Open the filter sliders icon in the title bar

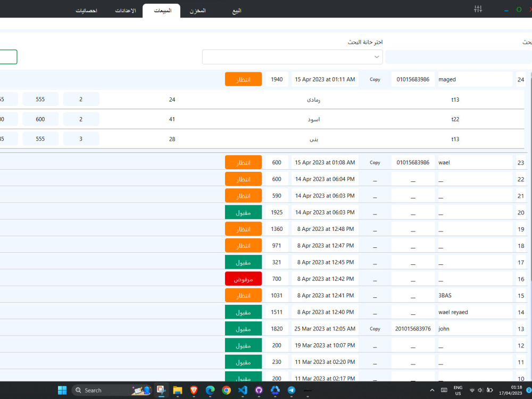477,9
